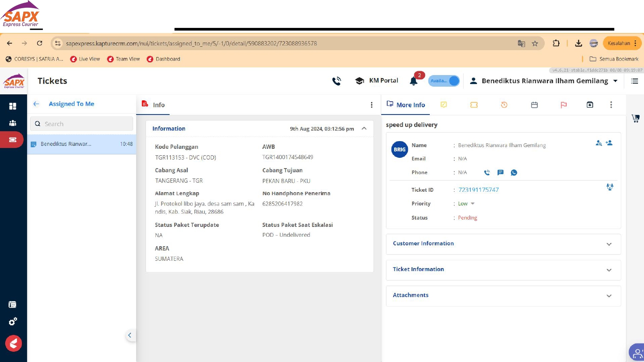
Task: Go back using arrow beside Assigned To Me
Action: pos(36,104)
